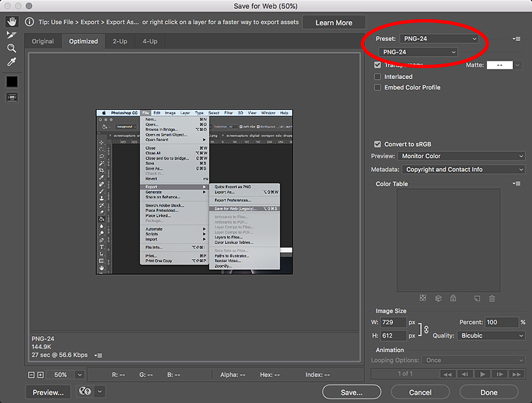Click the '144.9K' file size text
532x403 pixels.
[x=42, y=347]
